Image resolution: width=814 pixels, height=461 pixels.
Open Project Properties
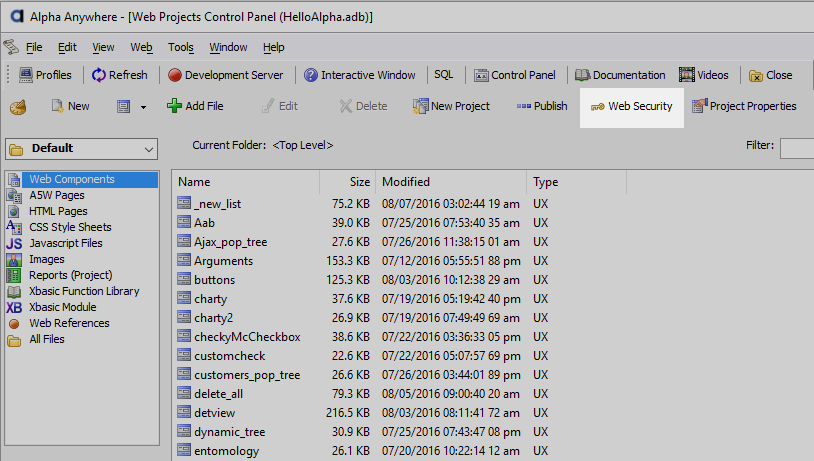[x=744, y=106]
